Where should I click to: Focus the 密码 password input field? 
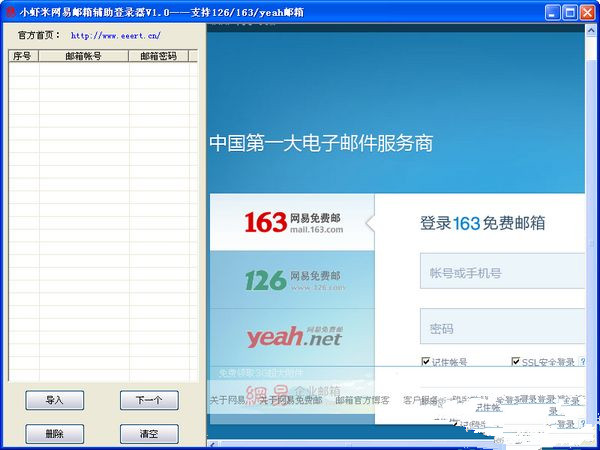(502, 326)
